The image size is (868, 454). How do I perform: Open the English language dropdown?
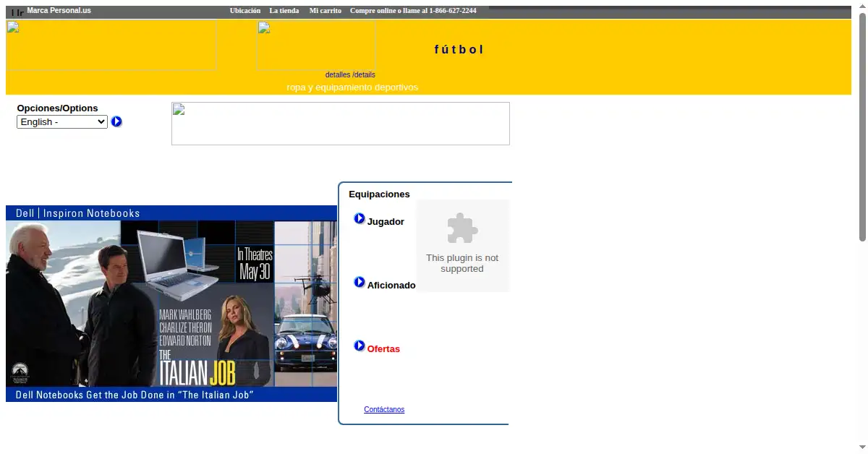tap(62, 122)
